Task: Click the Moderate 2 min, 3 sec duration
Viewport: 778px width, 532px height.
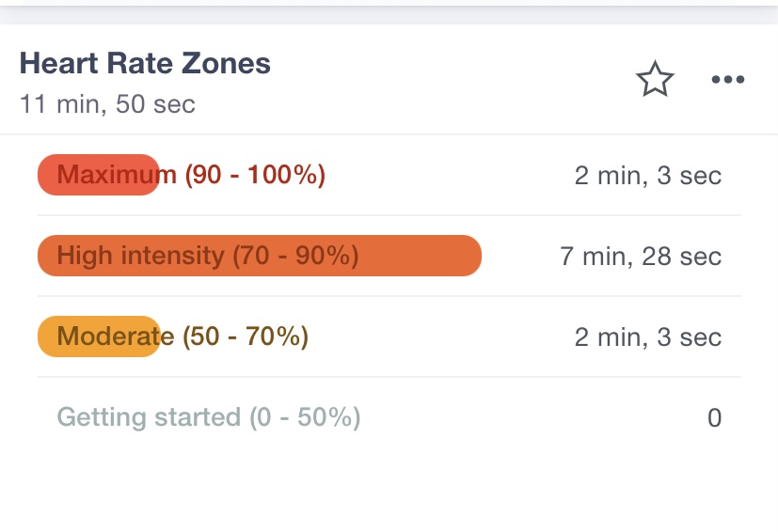Action: pos(648,337)
